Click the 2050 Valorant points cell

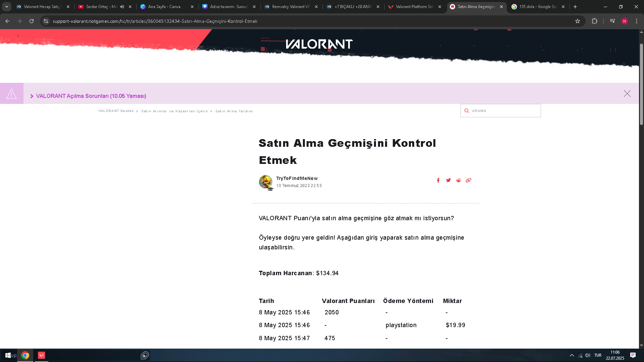(x=331, y=312)
